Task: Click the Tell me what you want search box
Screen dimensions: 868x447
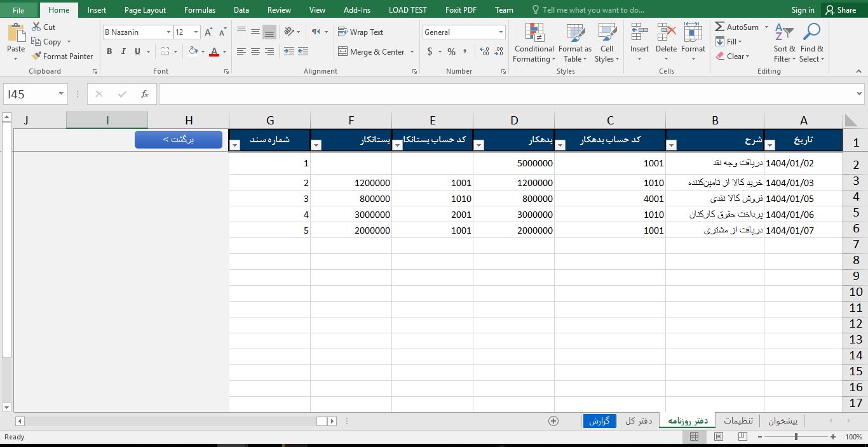Action: 588,10
